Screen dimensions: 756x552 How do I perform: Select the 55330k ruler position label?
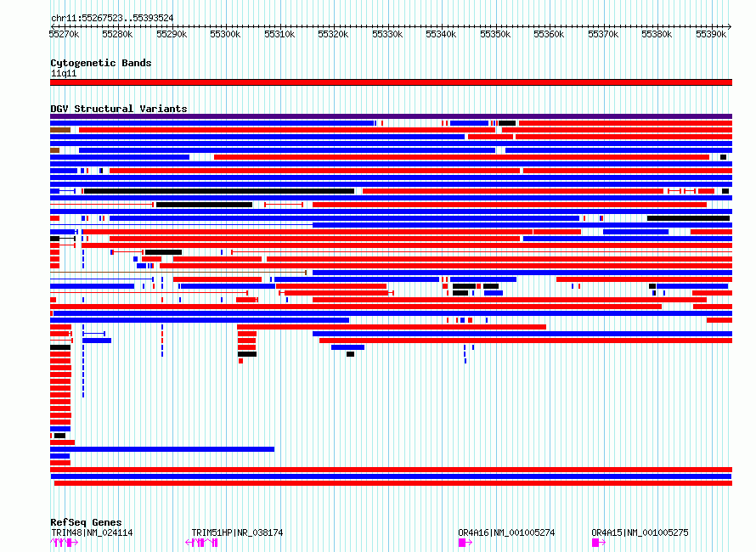tap(387, 34)
